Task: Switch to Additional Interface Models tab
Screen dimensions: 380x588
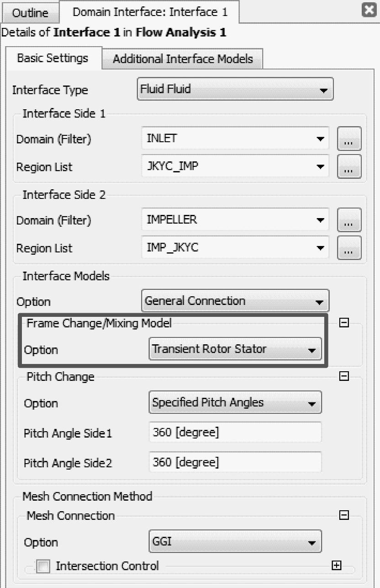Action: coord(183,59)
